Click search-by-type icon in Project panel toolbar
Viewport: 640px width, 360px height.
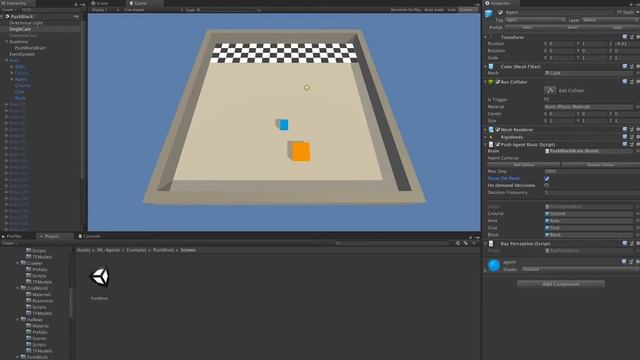(458, 243)
